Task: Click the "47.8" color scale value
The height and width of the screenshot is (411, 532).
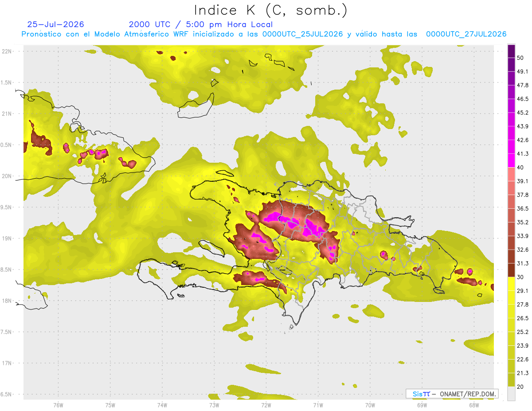Action: 523,85
